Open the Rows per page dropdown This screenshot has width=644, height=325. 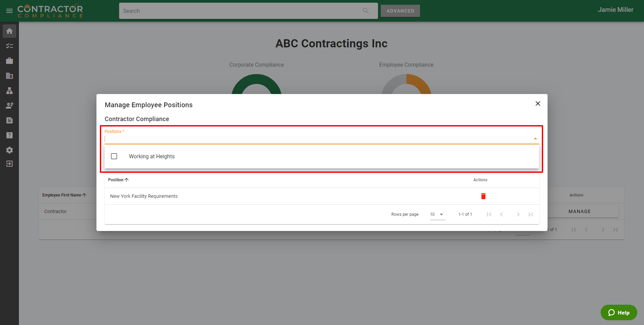(x=437, y=214)
